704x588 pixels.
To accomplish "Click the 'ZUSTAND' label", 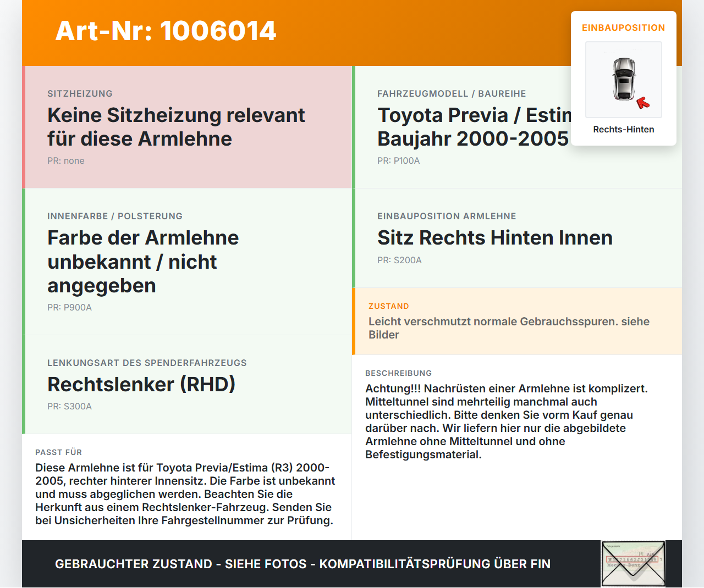I will click(389, 306).
